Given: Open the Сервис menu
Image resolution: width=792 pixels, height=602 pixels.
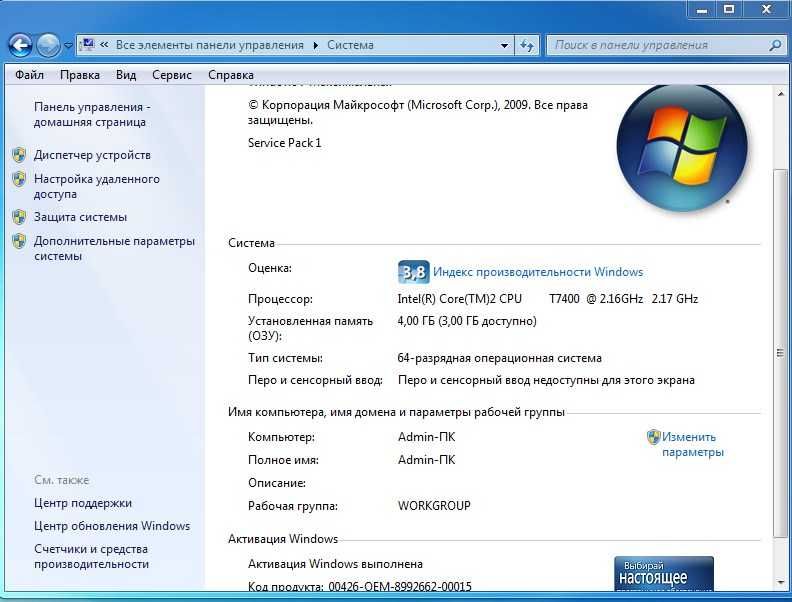Looking at the screenshot, I should point(172,75).
